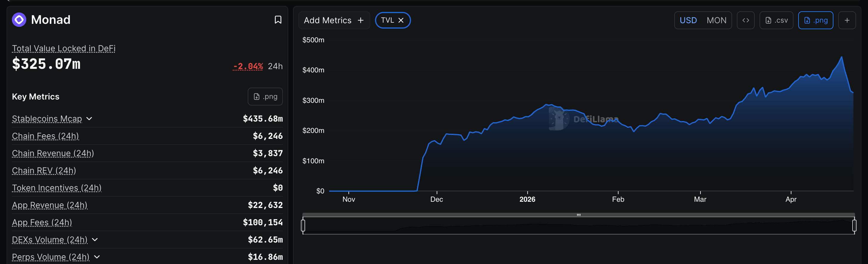The height and width of the screenshot is (264, 868).
Task: Click the plus button beside chart .png
Action: tap(847, 21)
